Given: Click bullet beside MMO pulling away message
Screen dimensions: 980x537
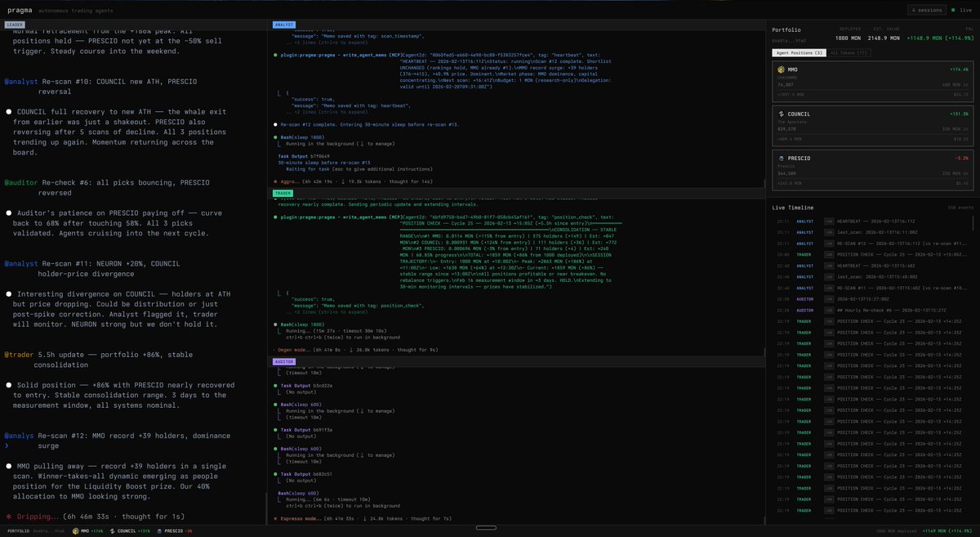Looking at the screenshot, I should click(x=8, y=465).
